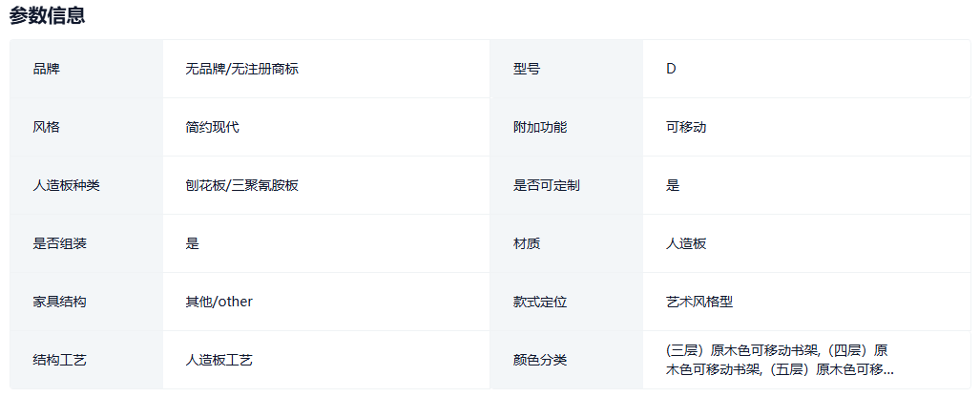The height and width of the screenshot is (397, 980).
Task: Click the 型号 label cell
Action: coord(527,69)
